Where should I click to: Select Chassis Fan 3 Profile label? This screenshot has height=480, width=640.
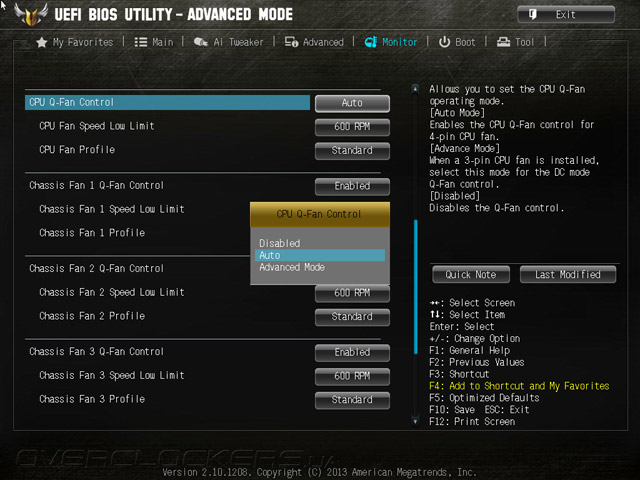click(x=92, y=399)
